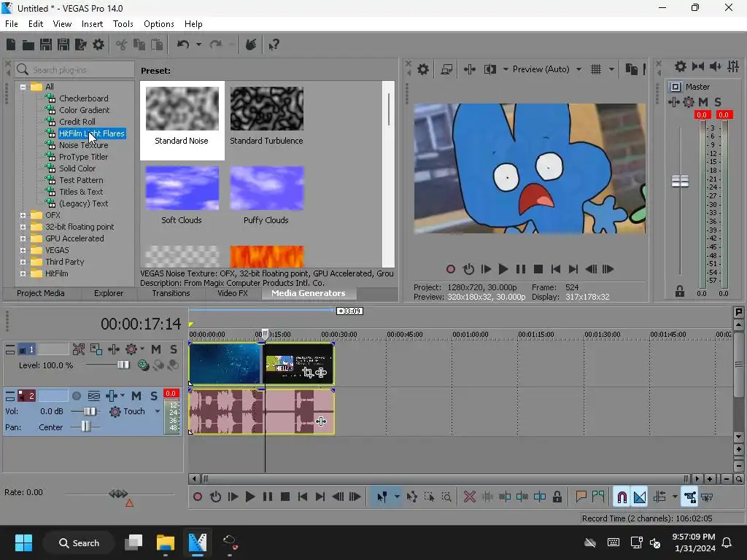Toggle Automatic Crossfades button
The height and width of the screenshot is (560, 747).
[x=640, y=497]
